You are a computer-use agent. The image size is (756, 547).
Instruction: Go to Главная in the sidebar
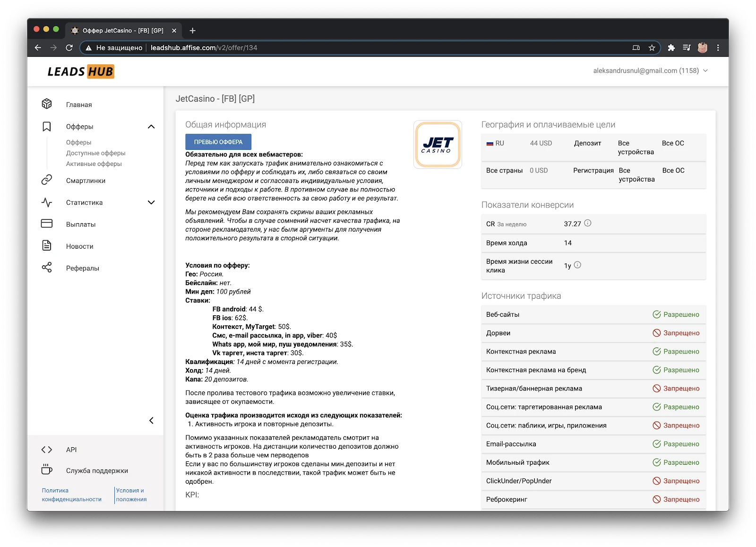click(79, 104)
